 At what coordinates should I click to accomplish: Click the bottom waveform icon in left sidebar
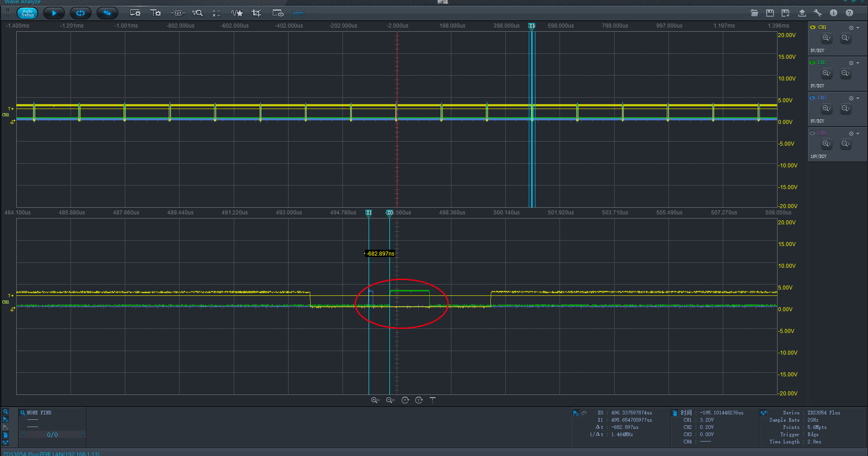5,443
